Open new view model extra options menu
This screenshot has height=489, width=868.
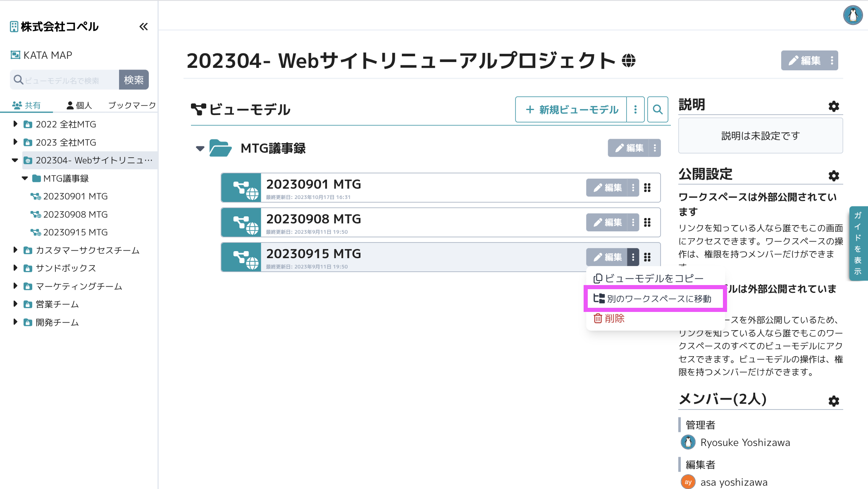tap(635, 110)
